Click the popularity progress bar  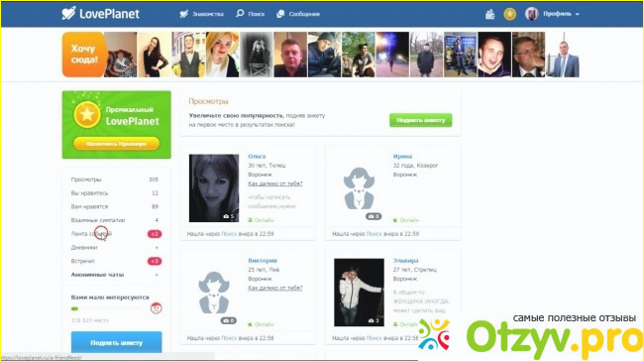(109, 308)
